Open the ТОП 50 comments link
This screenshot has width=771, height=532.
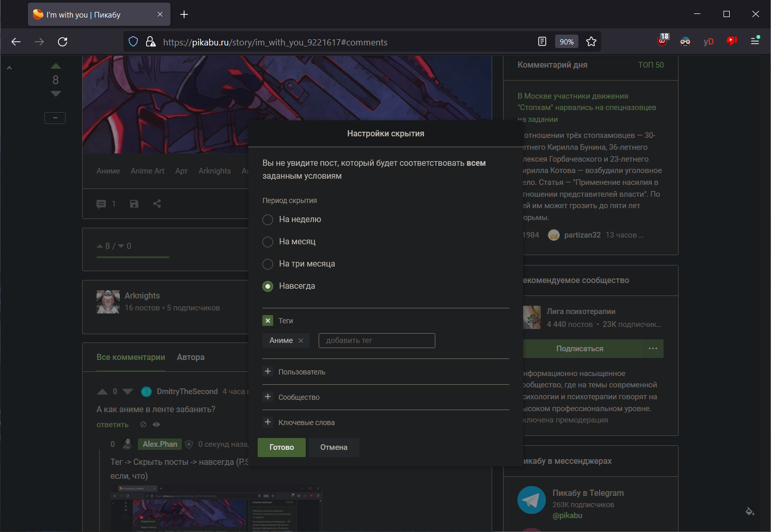click(651, 65)
